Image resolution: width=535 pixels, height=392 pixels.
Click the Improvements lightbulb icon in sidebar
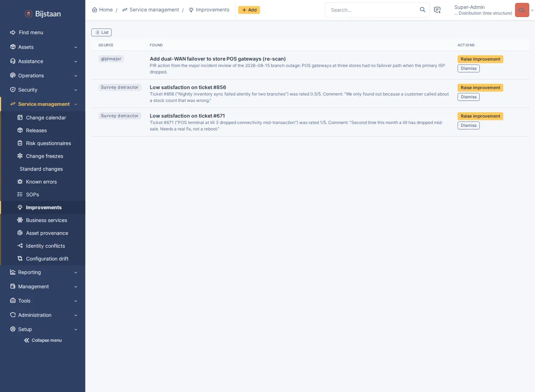pos(20,207)
